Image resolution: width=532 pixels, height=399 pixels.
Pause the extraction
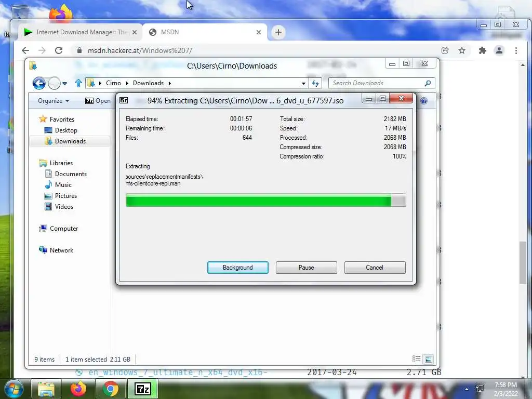click(x=306, y=268)
